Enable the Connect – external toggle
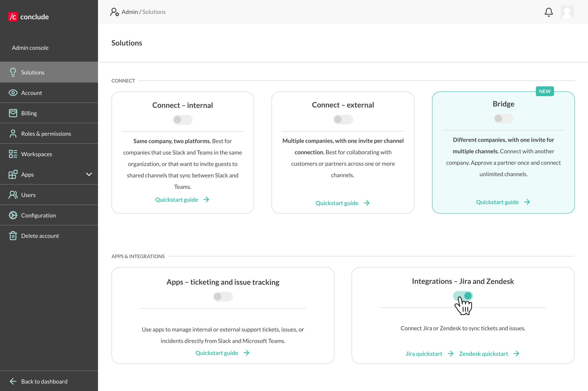The image size is (588, 391). click(x=343, y=119)
